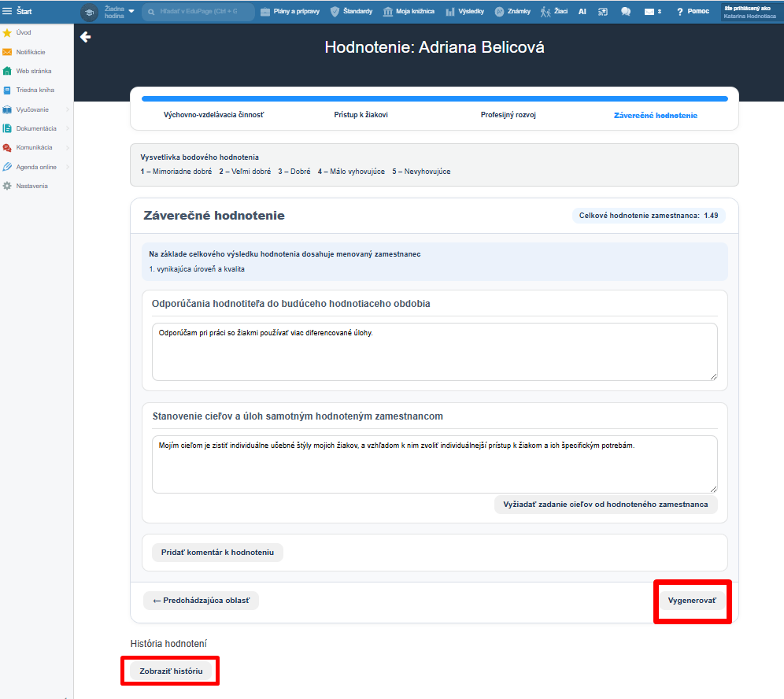This screenshot has height=699, width=784.
Task: Click Pridať komentár k hodnoteniu
Action: click(217, 553)
